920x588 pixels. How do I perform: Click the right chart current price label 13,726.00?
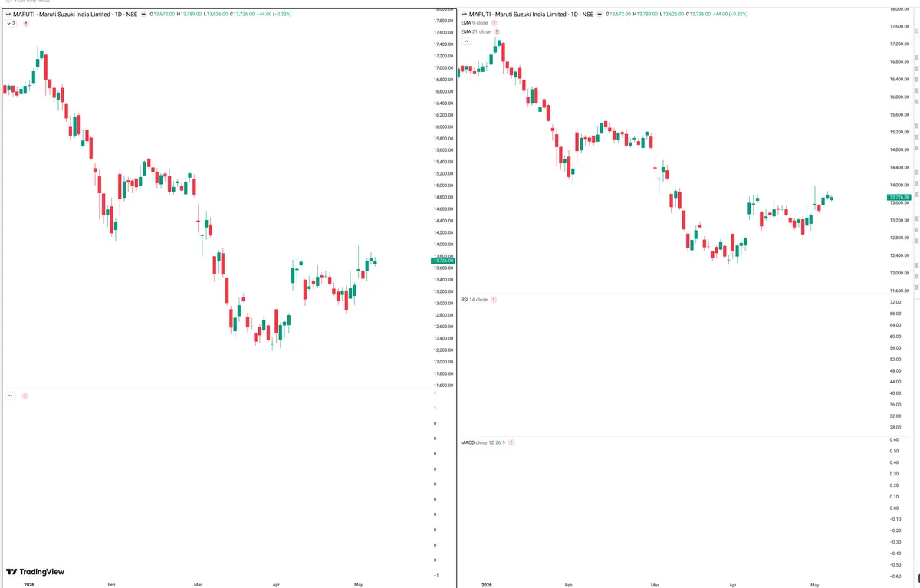899,197
